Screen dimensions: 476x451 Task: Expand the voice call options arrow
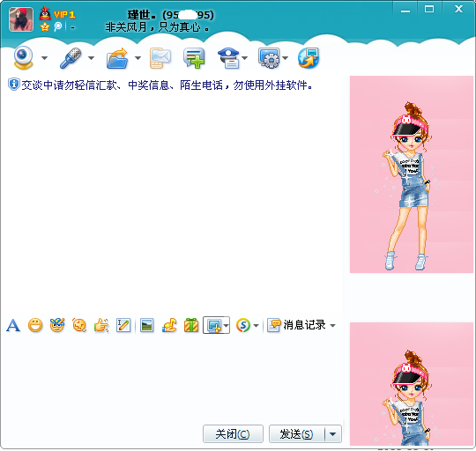91,58
